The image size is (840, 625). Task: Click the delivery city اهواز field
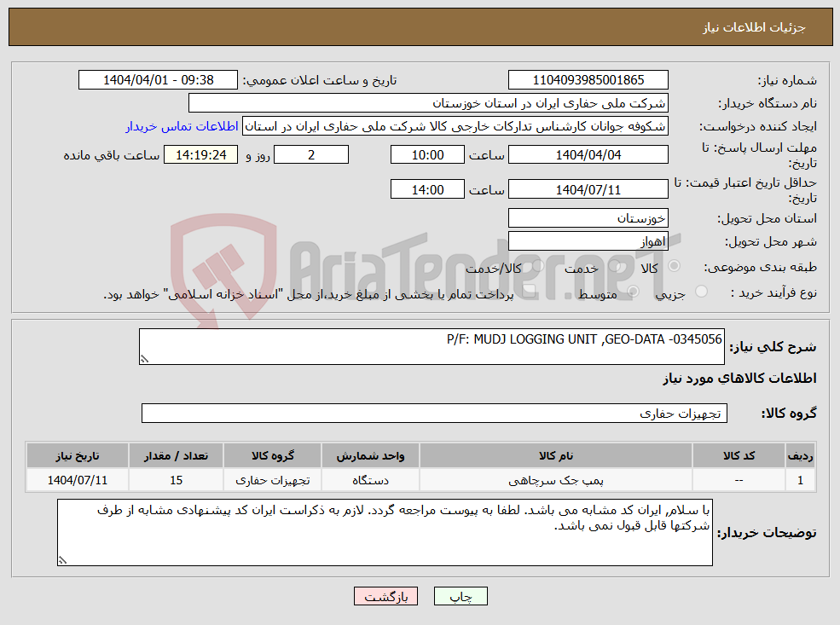point(588,241)
